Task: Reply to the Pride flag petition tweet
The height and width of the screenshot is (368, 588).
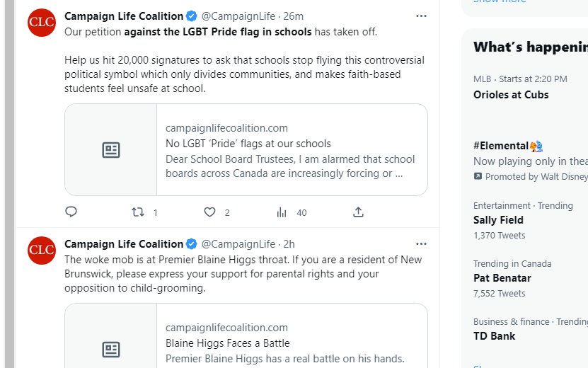Action: coord(71,212)
